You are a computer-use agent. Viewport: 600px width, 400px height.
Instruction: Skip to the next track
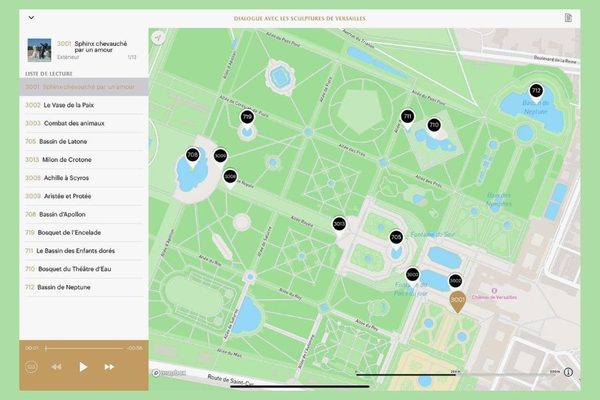(x=109, y=367)
